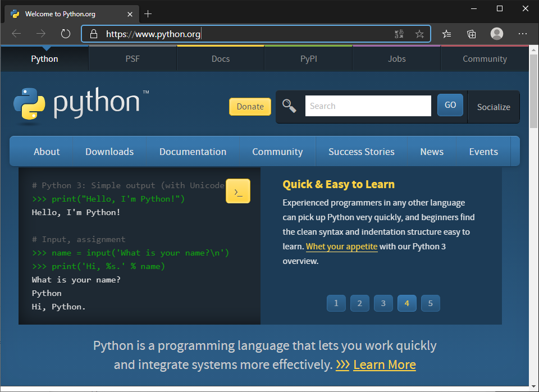Click the triple chevron before Learn More
The image size is (539, 392).
point(342,364)
